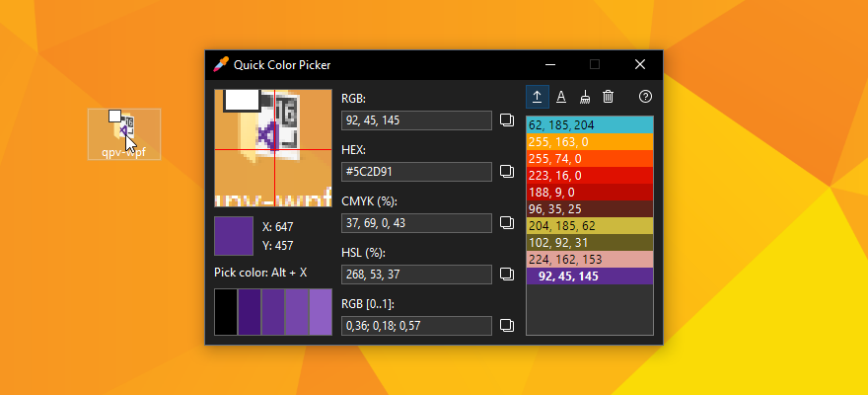Copy the HSL value to clipboard
This screenshot has height=395, width=868.
point(507,274)
